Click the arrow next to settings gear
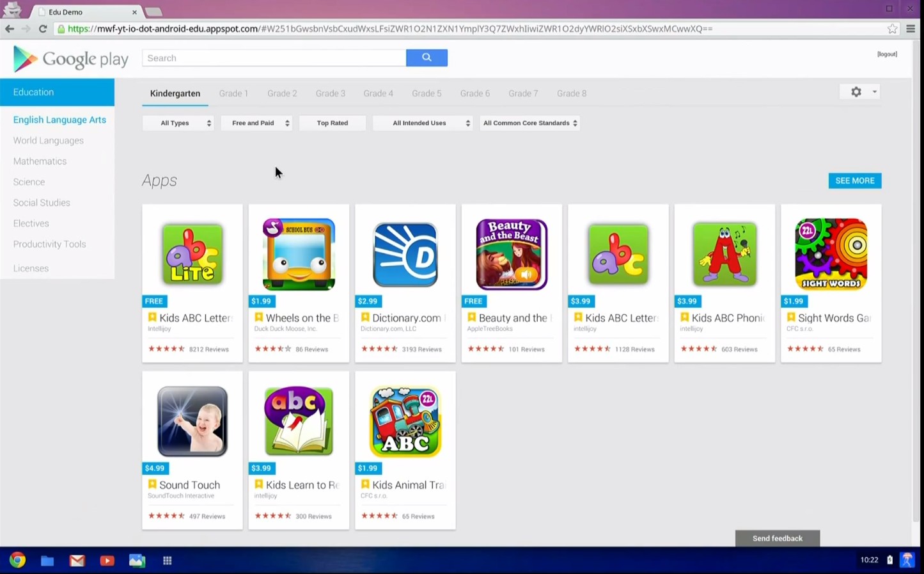 point(874,92)
